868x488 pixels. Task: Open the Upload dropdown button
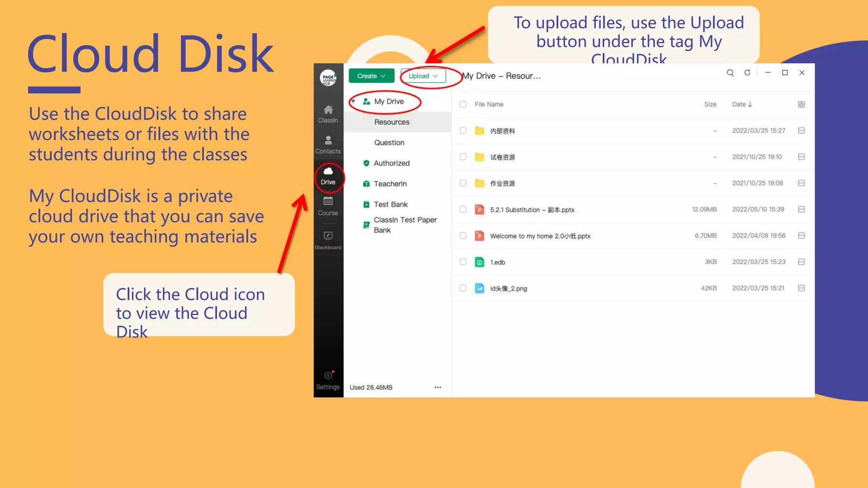click(x=423, y=76)
